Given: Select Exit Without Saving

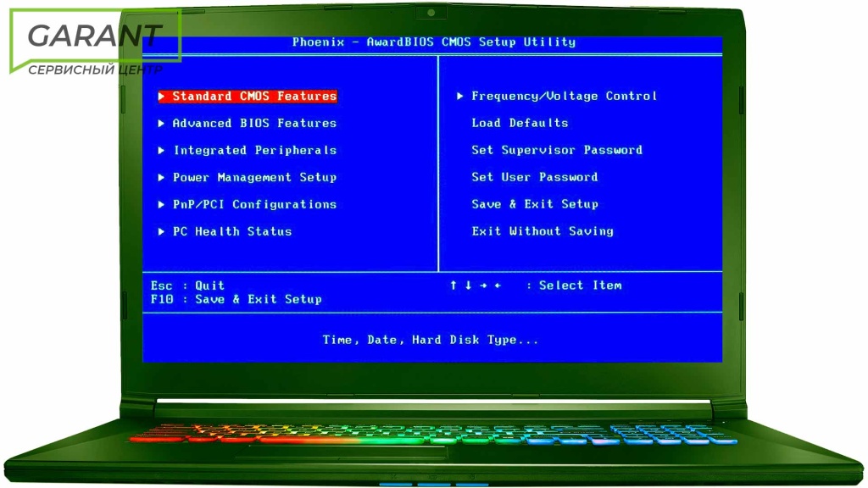Looking at the screenshot, I should click(542, 231).
